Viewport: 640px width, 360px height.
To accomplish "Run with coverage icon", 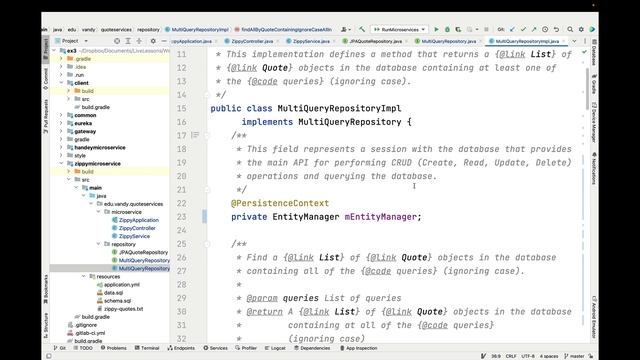I will [458, 29].
